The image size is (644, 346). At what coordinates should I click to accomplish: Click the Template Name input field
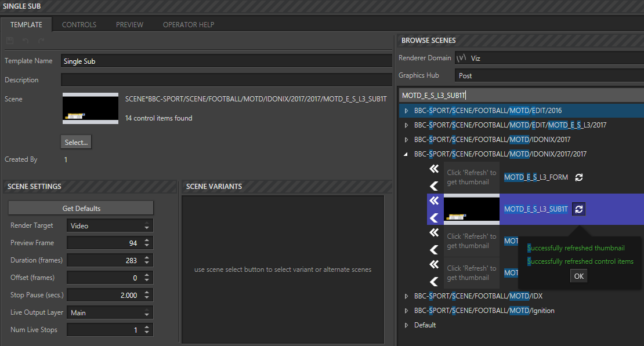(226, 61)
